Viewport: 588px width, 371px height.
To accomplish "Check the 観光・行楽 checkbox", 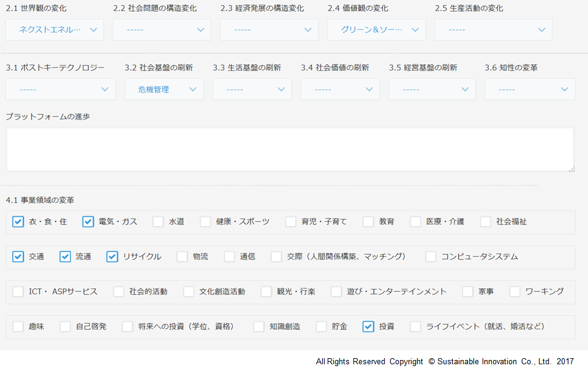I will coord(266,291).
